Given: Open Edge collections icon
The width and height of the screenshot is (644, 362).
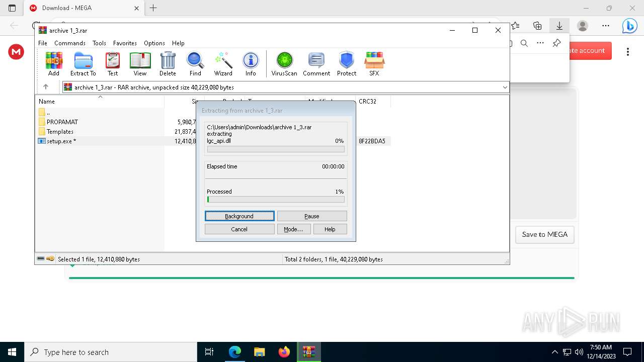Looking at the screenshot, I should pos(537,26).
